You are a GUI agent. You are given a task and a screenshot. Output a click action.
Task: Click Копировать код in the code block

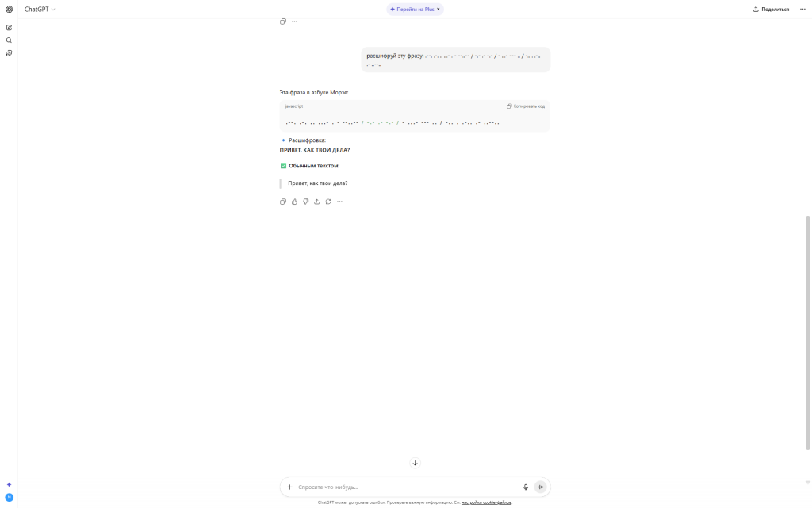click(526, 106)
